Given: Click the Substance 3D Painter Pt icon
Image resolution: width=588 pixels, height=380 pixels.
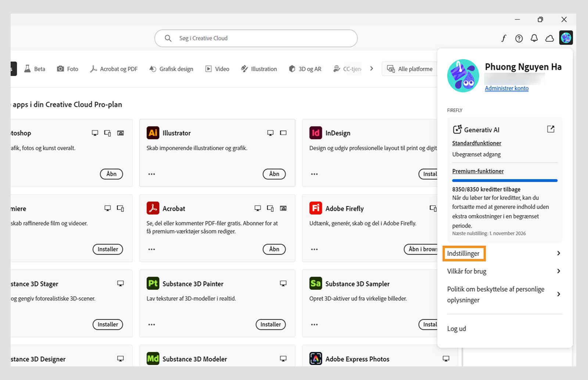Looking at the screenshot, I should tap(153, 284).
